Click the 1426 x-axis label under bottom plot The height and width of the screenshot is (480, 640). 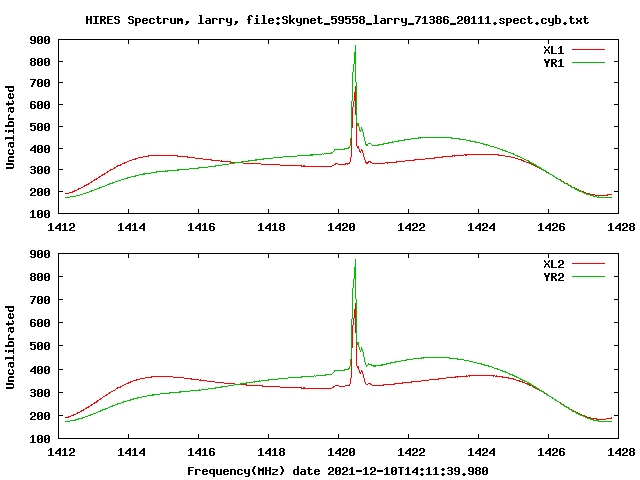pos(551,452)
